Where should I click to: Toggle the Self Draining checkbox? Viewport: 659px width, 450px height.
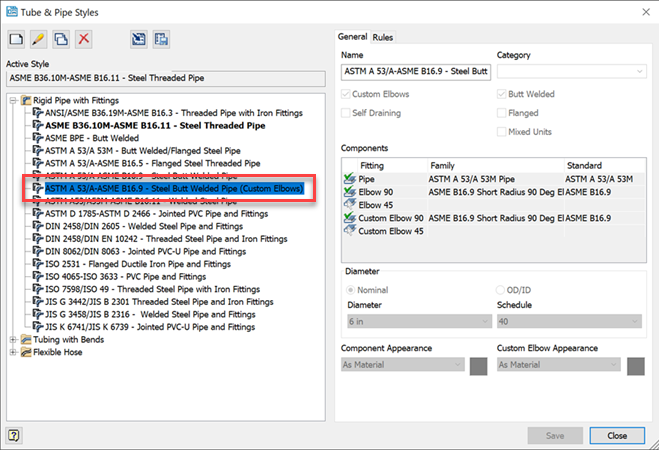[x=345, y=113]
